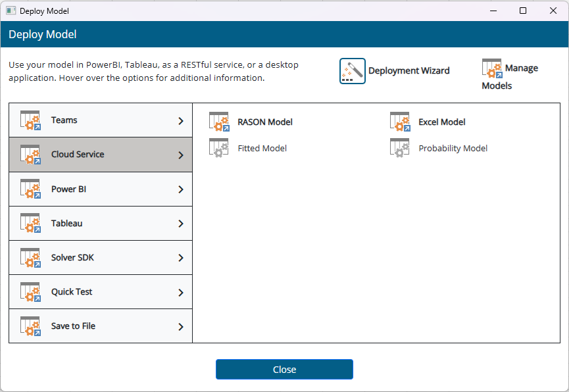Expand the Save to File chevron
569x392 pixels.
coord(181,326)
